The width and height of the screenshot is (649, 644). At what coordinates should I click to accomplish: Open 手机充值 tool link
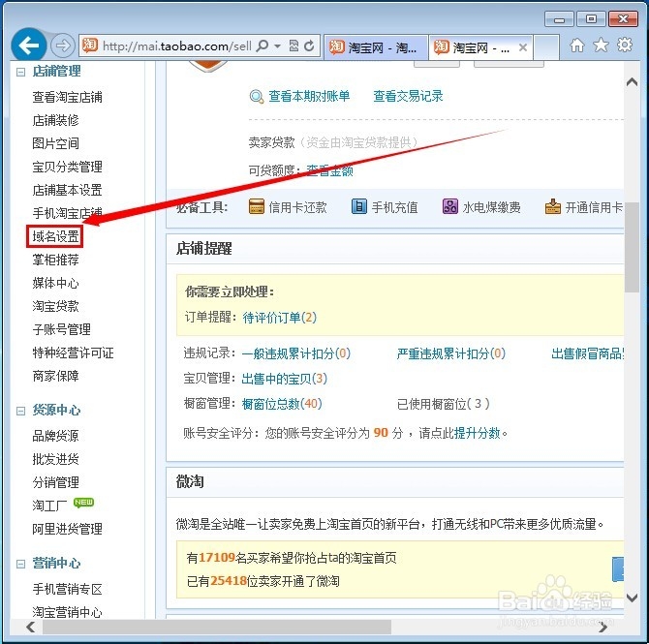coord(394,207)
